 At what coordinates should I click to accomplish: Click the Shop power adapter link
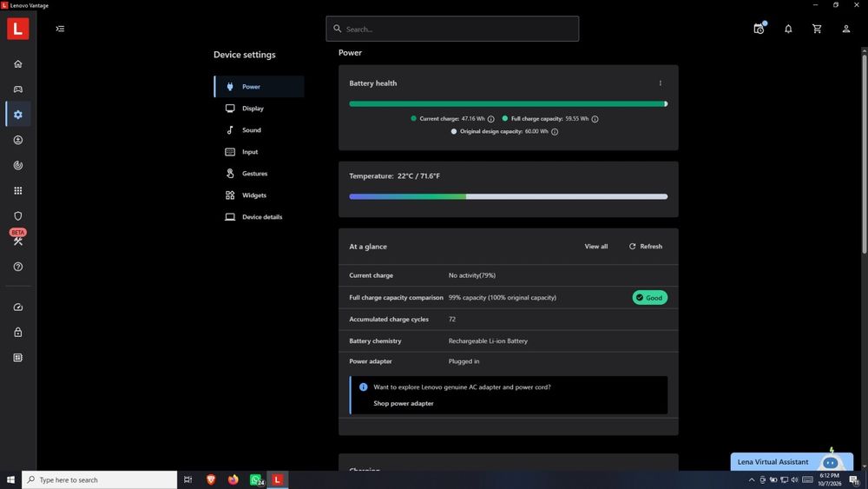click(403, 403)
